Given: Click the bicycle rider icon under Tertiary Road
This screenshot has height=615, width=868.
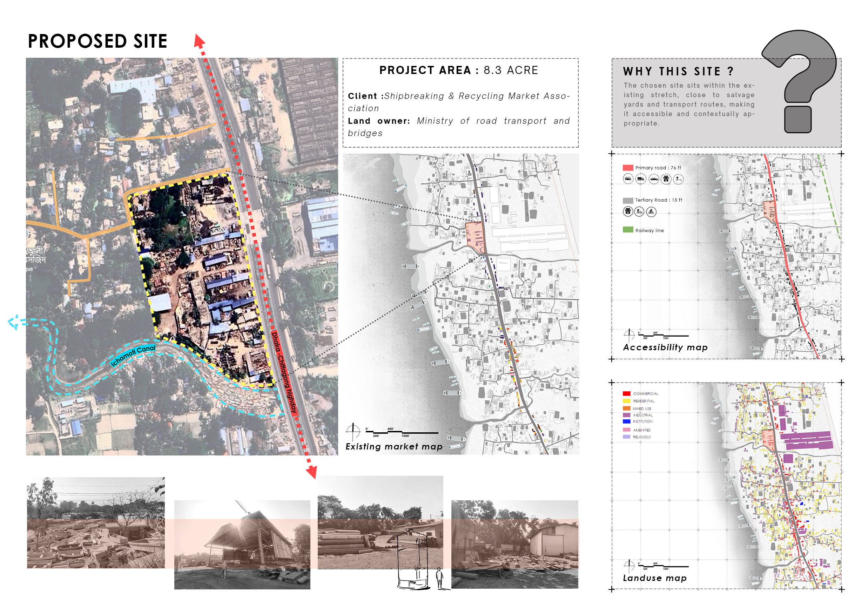Looking at the screenshot, I should [651, 211].
